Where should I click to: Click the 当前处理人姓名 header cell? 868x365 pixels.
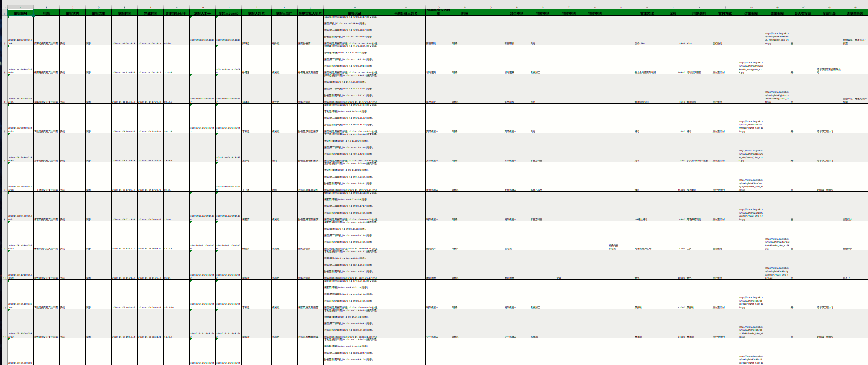406,13
